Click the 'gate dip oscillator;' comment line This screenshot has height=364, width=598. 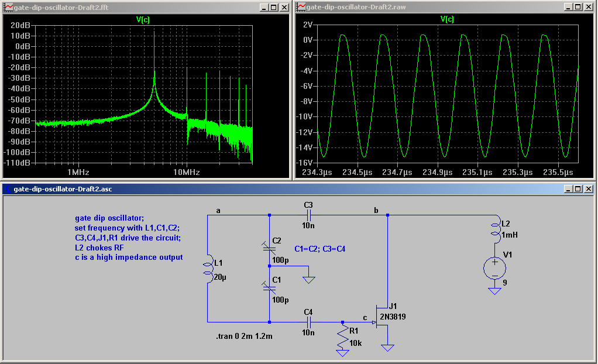pyautogui.click(x=109, y=218)
